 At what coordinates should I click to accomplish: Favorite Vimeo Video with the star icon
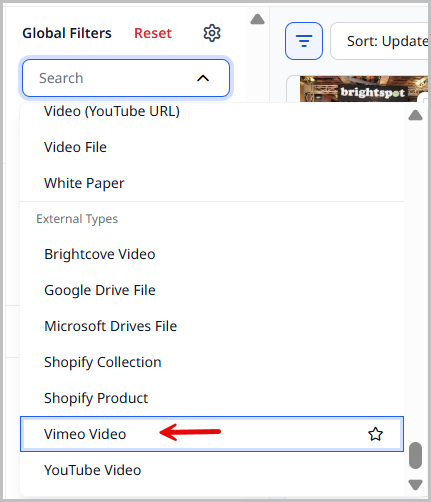point(375,434)
